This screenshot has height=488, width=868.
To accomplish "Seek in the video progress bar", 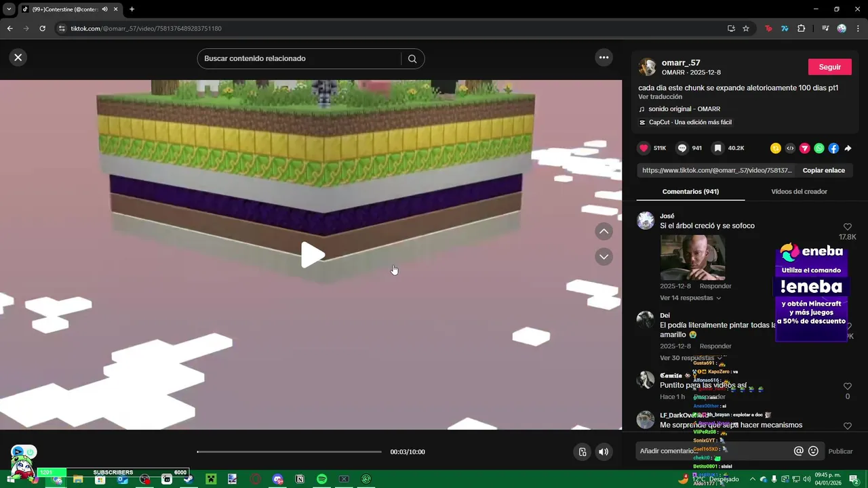I will tap(290, 452).
